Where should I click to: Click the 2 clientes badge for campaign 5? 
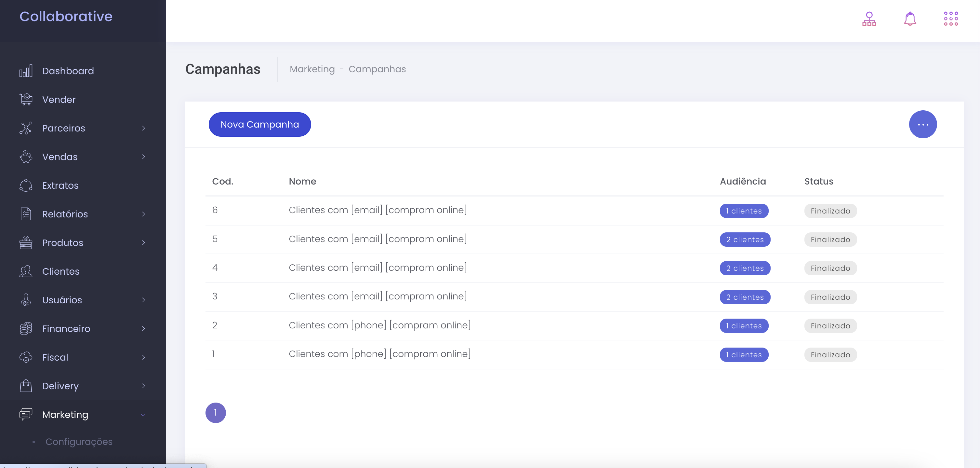(745, 240)
